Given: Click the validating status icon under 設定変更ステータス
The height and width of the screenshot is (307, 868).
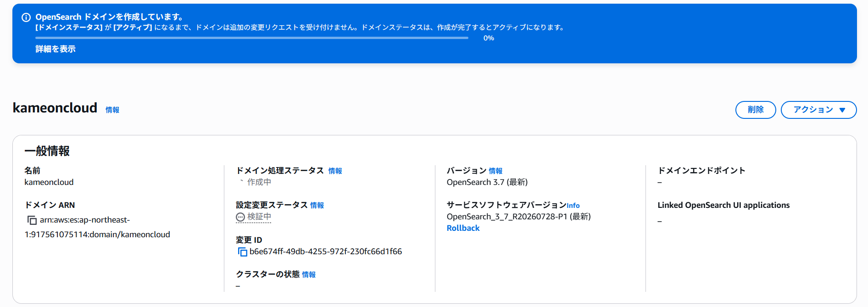Looking at the screenshot, I should 240,217.
